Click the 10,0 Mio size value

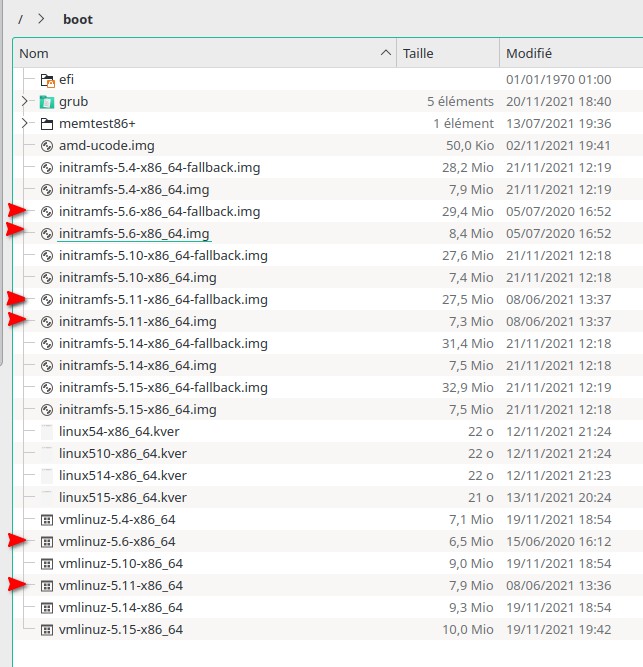tap(468, 630)
